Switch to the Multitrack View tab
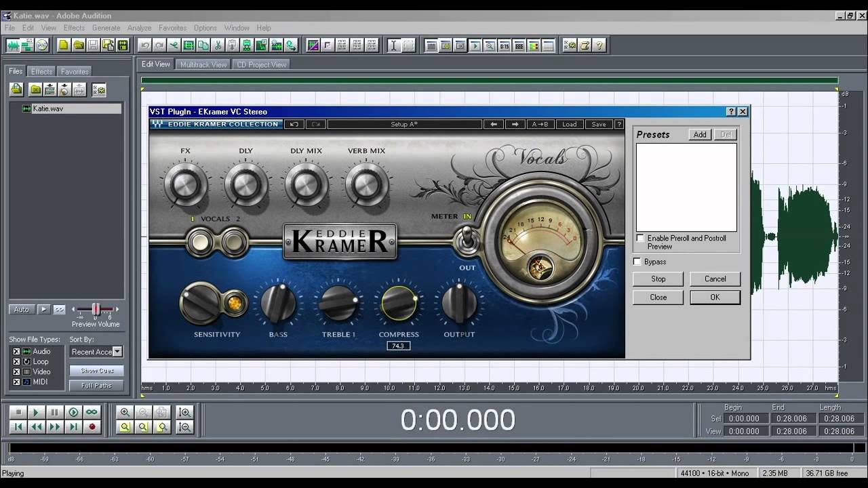The image size is (868, 488). (203, 64)
